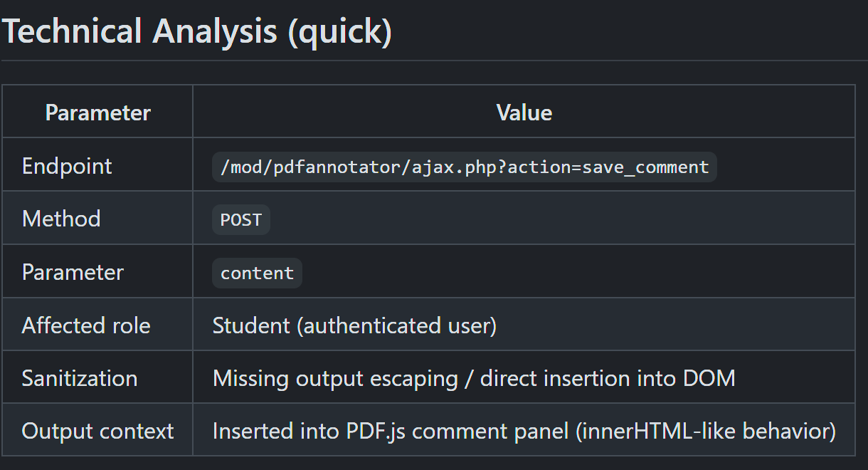
Task: Click the "(quick)" word in the heading
Action: [340, 32]
